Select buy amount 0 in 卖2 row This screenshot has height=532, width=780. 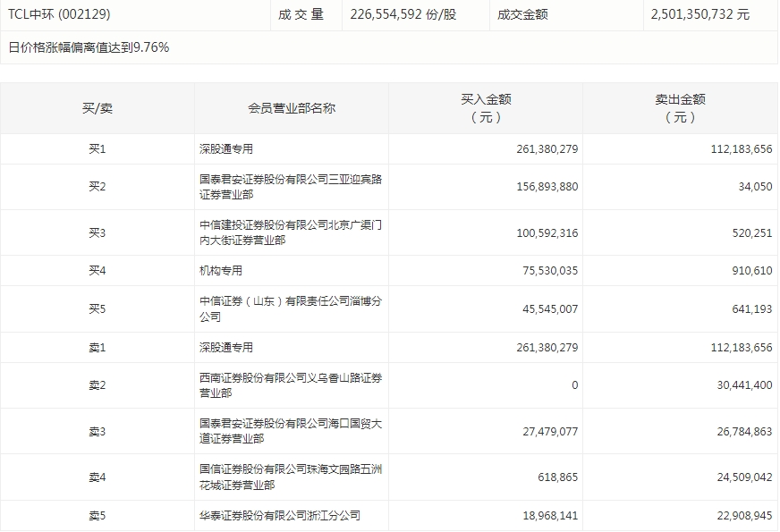click(575, 384)
